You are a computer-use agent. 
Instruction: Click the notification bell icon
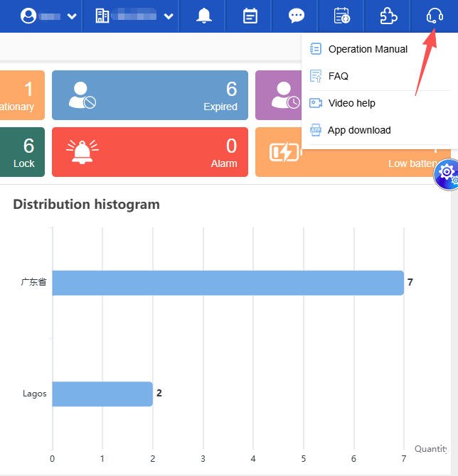(204, 16)
